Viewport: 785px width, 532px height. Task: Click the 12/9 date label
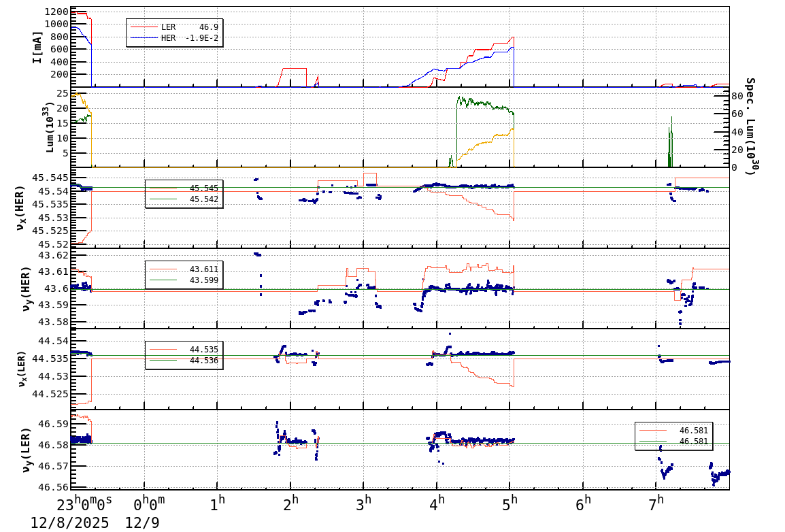(142, 522)
